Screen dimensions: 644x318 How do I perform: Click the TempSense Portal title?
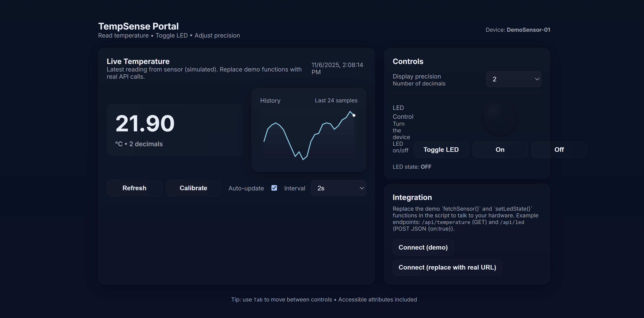pos(138,26)
